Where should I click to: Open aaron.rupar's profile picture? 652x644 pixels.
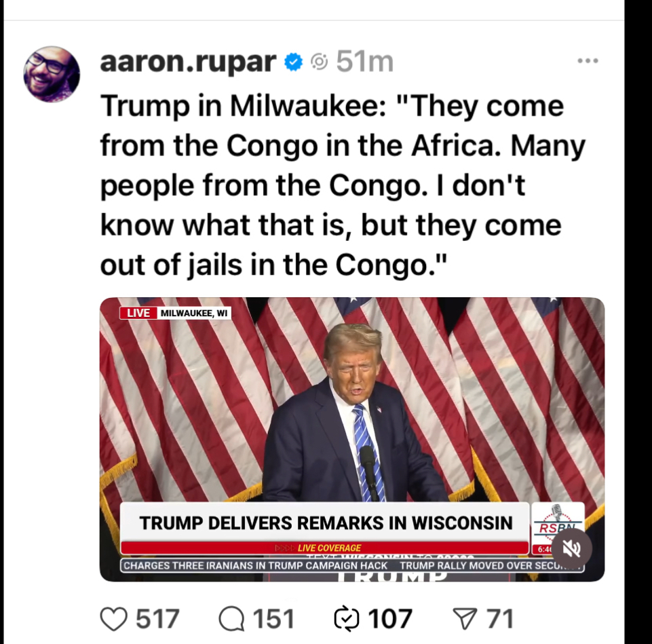[52, 74]
